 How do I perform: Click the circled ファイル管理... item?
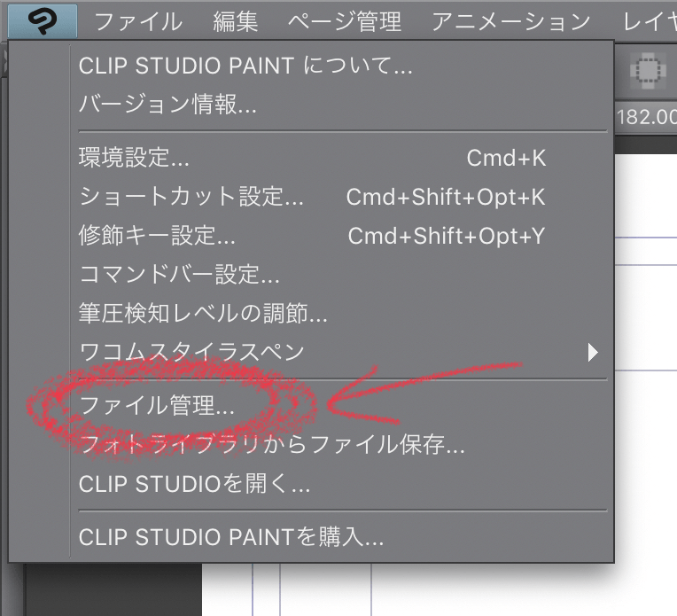[x=157, y=406]
